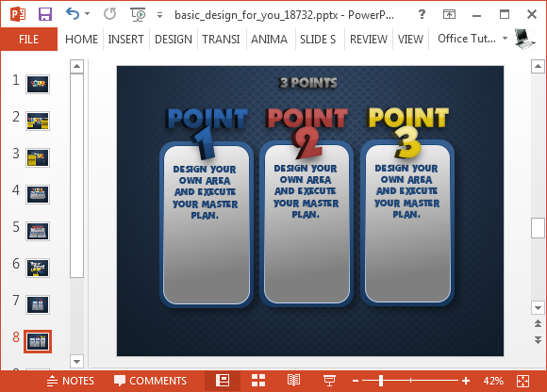Select the yellow POINT 3 heading graphic
The width and height of the screenshot is (547, 392).
(x=408, y=132)
